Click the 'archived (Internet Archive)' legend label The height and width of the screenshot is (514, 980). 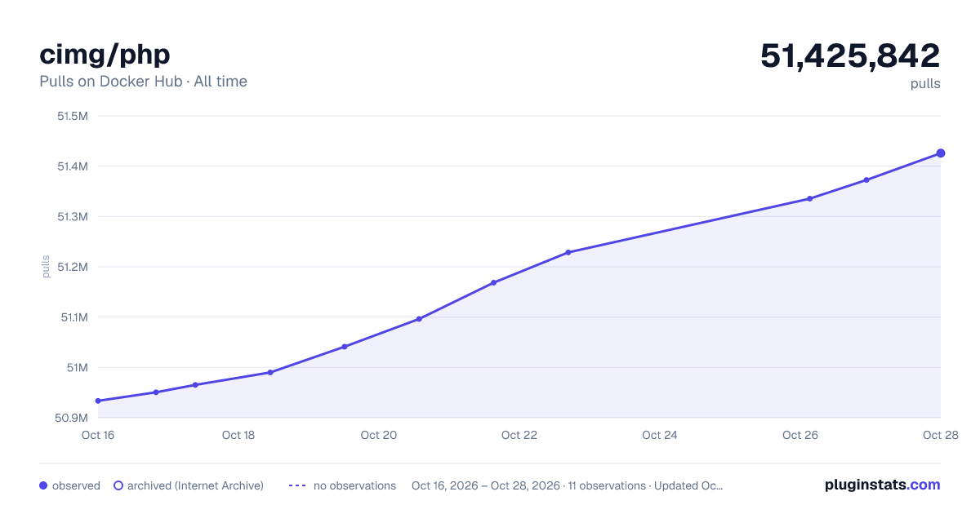click(x=195, y=485)
